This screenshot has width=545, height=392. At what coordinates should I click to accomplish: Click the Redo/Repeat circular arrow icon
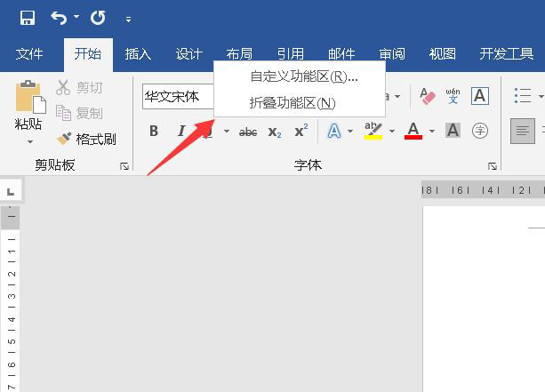[x=98, y=18]
